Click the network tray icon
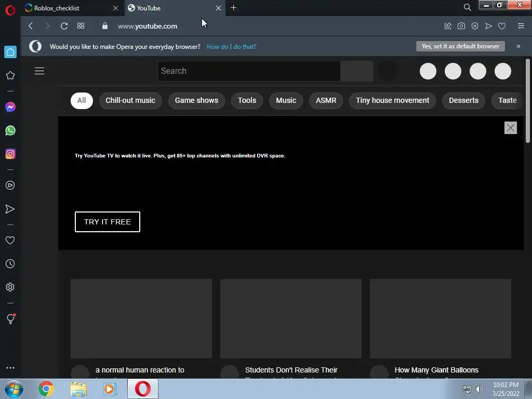The height and width of the screenshot is (399, 532). point(467,389)
